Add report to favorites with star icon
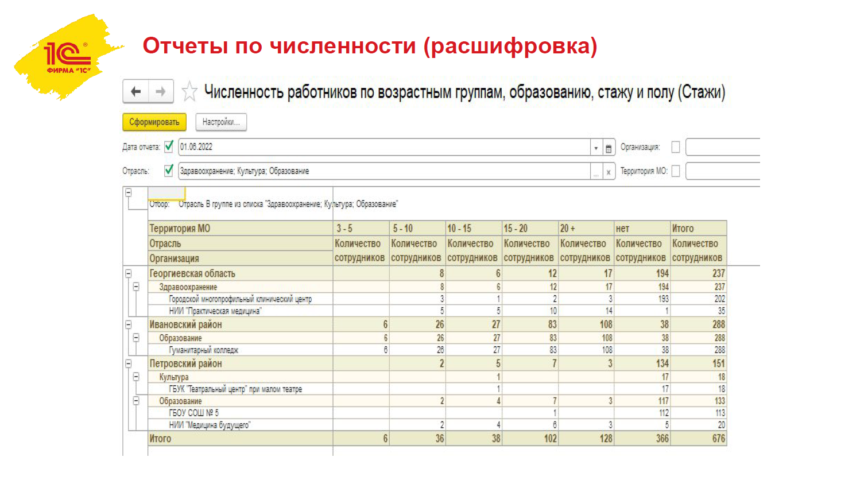Image resolution: width=868 pixels, height=488 pixels. 189,91
